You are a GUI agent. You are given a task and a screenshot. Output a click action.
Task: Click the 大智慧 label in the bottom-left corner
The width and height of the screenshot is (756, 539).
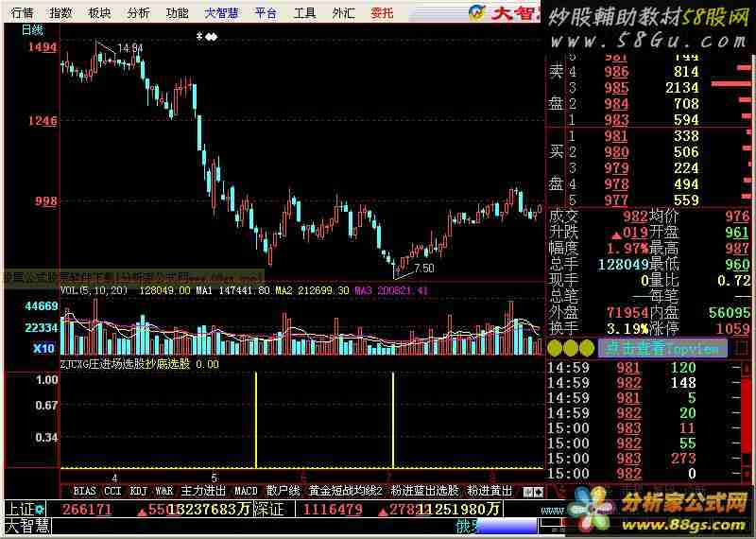pyautogui.click(x=27, y=526)
